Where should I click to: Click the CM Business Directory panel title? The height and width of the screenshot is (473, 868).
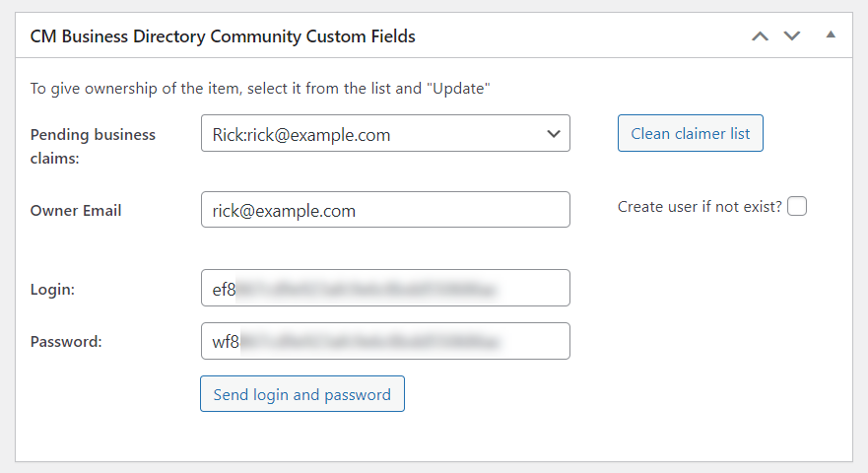pyautogui.click(x=223, y=36)
